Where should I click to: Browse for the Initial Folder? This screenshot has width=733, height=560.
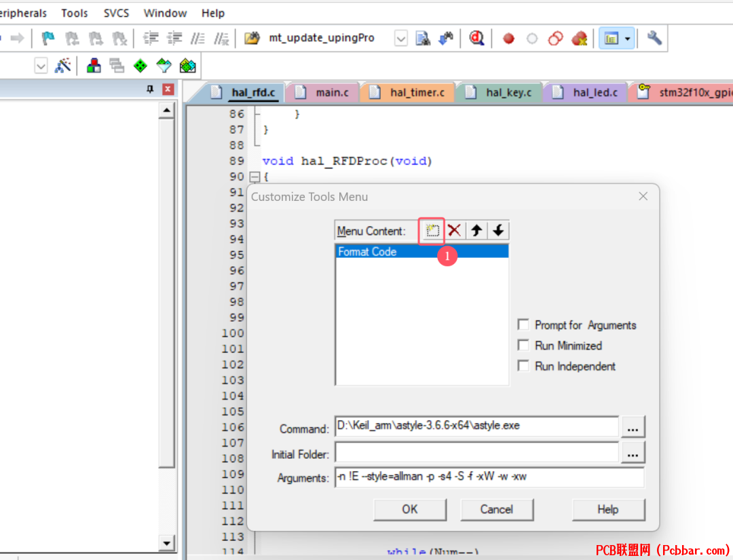[x=633, y=452]
